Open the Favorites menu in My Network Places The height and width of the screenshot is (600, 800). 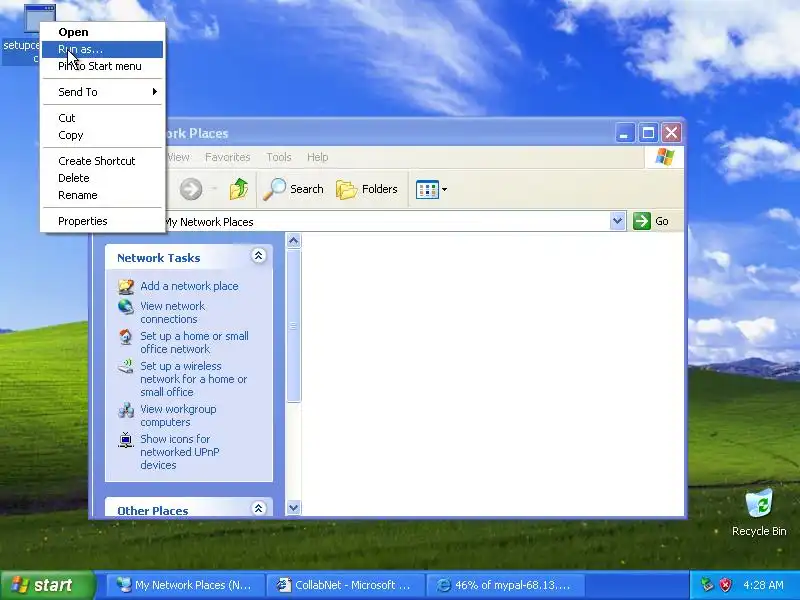pos(228,157)
